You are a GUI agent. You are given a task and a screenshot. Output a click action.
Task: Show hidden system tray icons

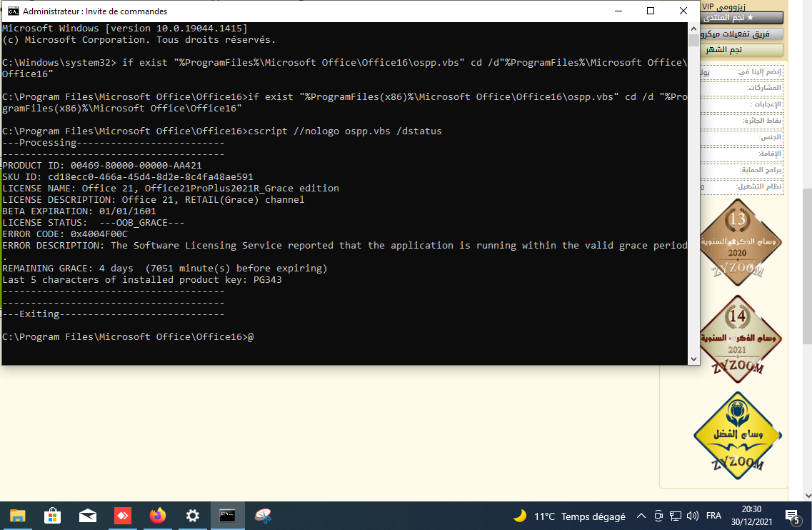pyautogui.click(x=641, y=516)
